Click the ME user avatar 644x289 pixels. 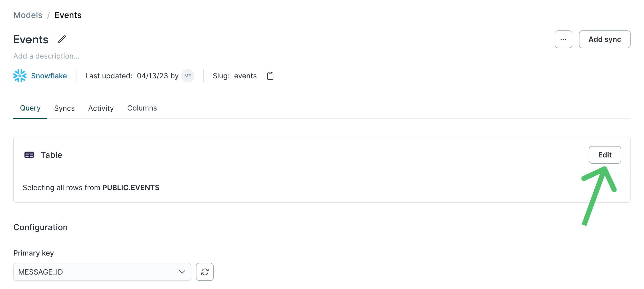click(x=187, y=76)
